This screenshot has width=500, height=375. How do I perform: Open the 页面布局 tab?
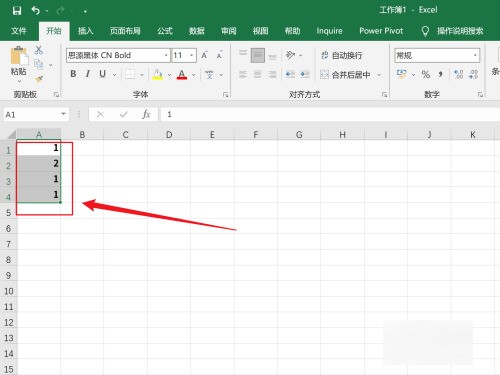point(125,31)
